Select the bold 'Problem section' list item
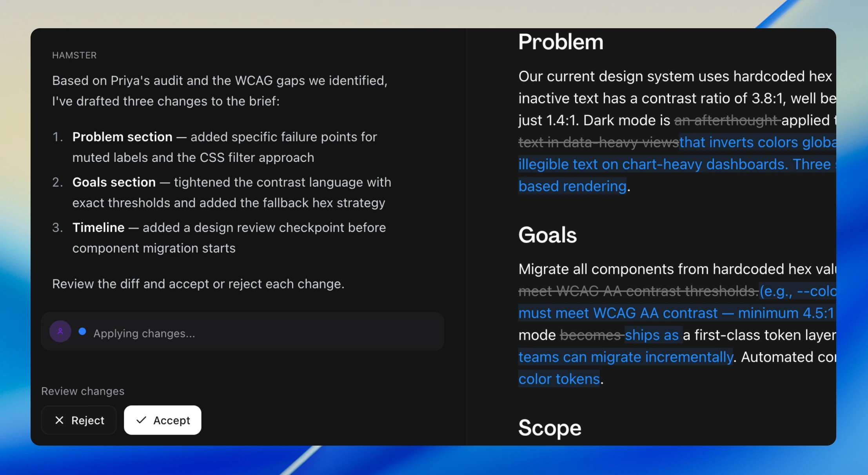This screenshot has width=868, height=475. pos(122,137)
